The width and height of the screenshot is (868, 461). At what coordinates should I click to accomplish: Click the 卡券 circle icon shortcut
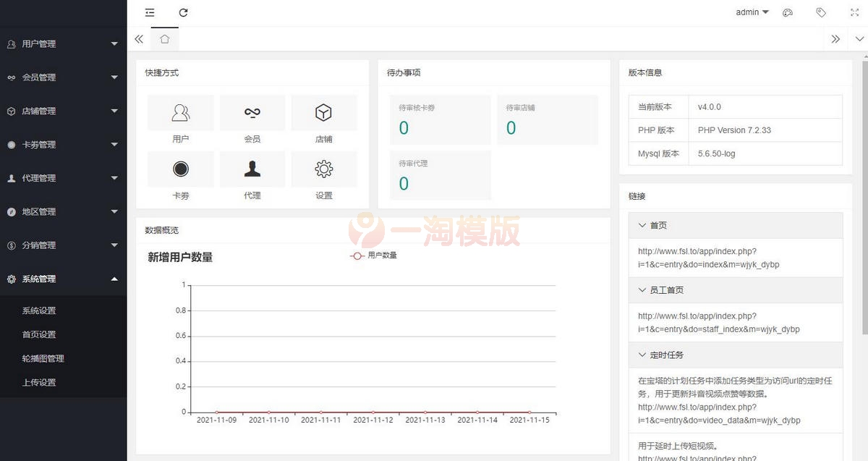coord(180,168)
